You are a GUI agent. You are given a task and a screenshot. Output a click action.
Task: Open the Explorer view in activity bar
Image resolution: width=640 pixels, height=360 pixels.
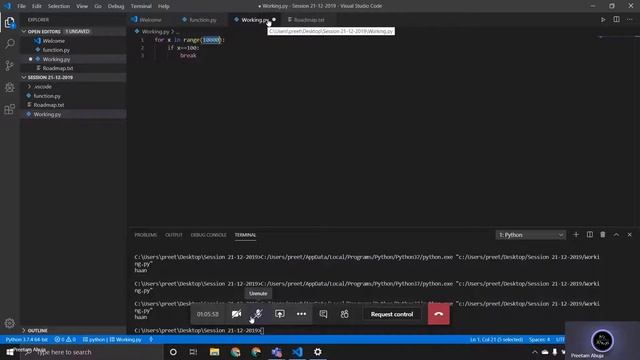coord(9,22)
